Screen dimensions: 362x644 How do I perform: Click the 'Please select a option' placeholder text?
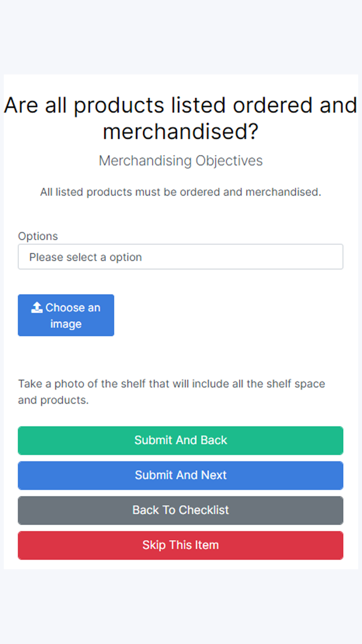[x=85, y=257]
